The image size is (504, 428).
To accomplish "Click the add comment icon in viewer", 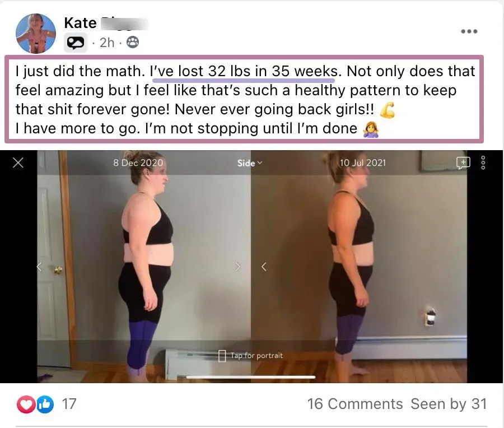I will click(x=463, y=162).
